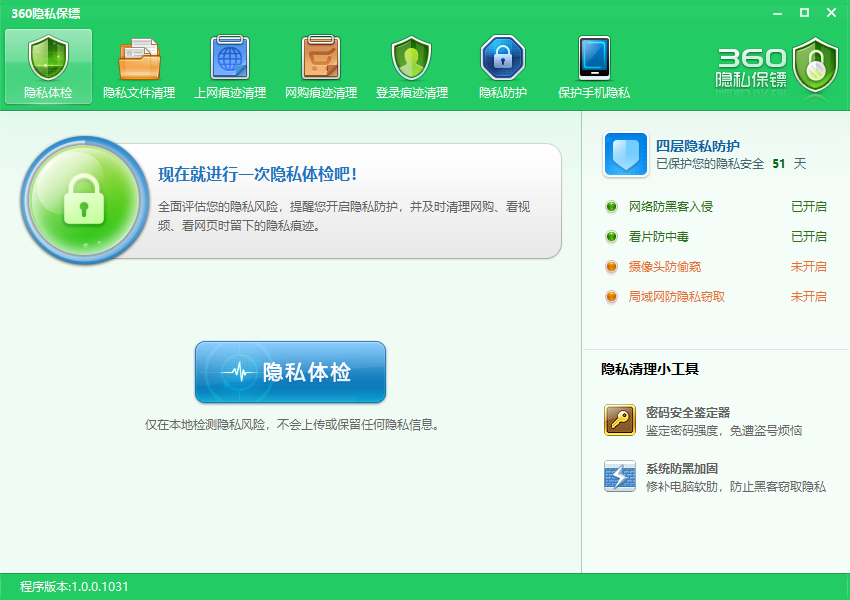The width and height of the screenshot is (850, 600).
Task: Start scan with the blue 隐私体检 button
Action: 290,372
